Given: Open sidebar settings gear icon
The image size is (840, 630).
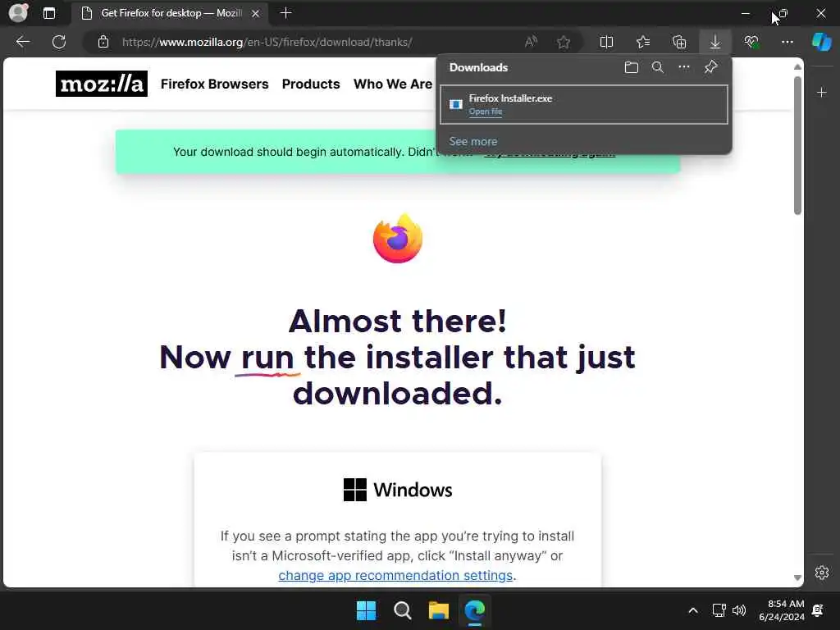Looking at the screenshot, I should (x=822, y=573).
